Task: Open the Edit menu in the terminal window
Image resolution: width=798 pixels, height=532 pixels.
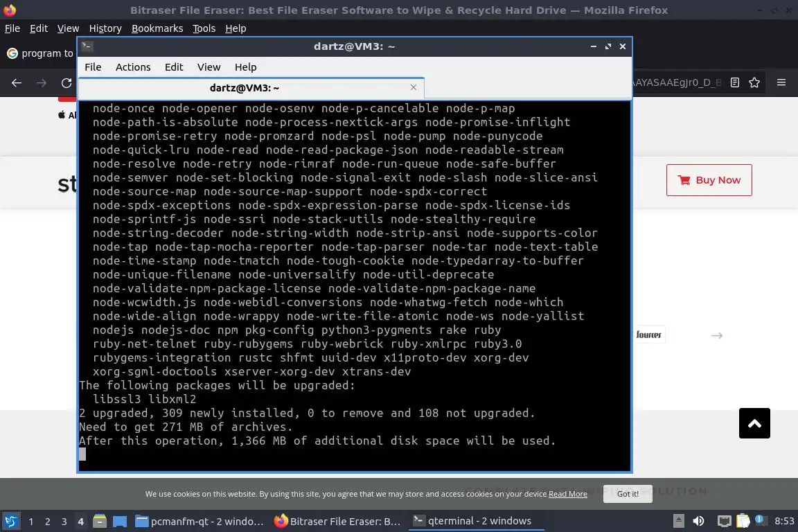Action: tap(174, 67)
